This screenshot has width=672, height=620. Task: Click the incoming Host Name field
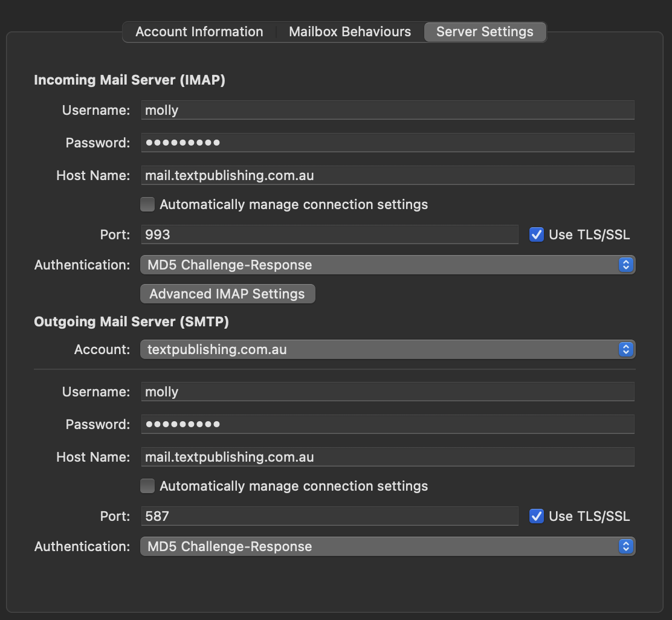[x=387, y=175]
